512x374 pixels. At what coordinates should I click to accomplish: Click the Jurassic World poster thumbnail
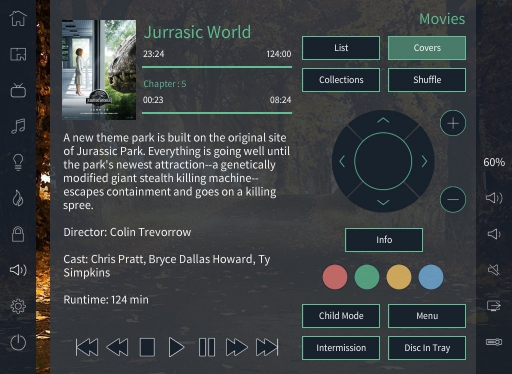(x=99, y=70)
